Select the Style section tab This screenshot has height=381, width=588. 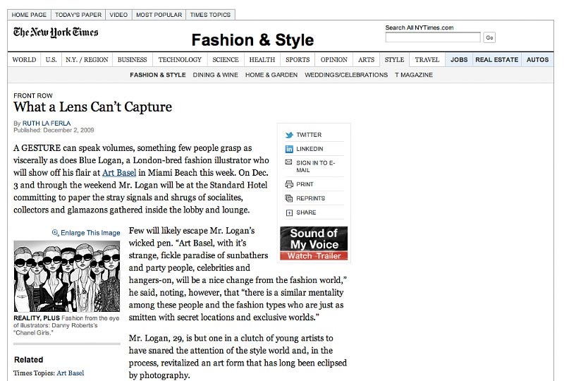pyautogui.click(x=394, y=60)
